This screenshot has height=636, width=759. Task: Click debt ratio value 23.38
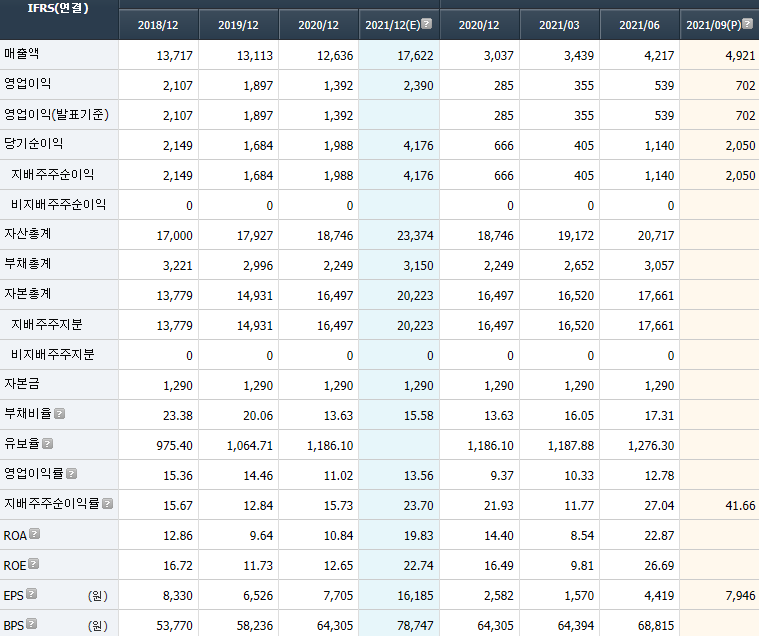[x=178, y=416]
